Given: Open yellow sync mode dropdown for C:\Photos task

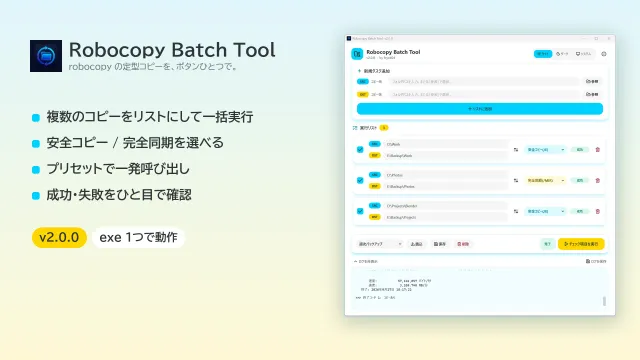Looking at the screenshot, I should pyautogui.click(x=545, y=180).
